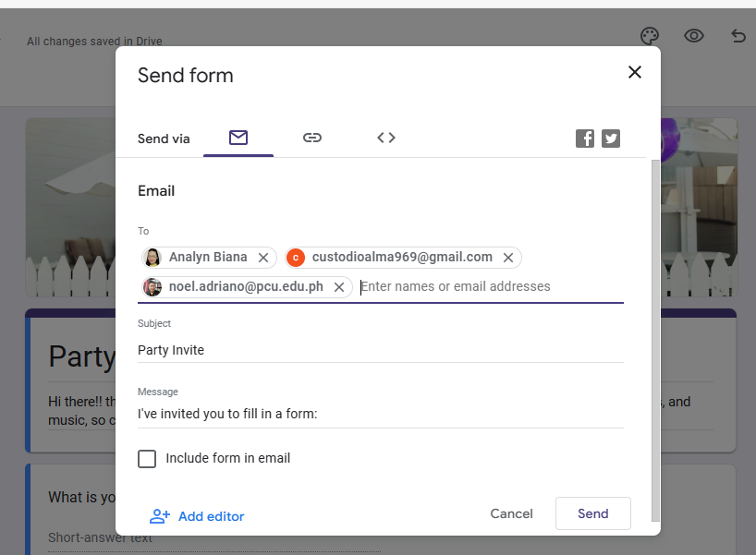Viewport: 756px width, 555px height.
Task: Click the Message text field
Action: 380,414
